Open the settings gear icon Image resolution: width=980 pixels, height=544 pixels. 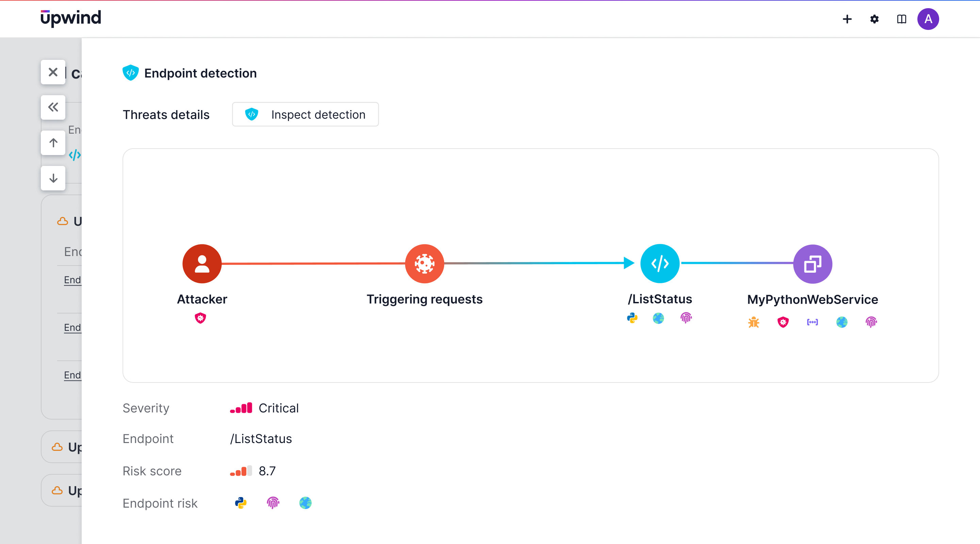pos(874,19)
